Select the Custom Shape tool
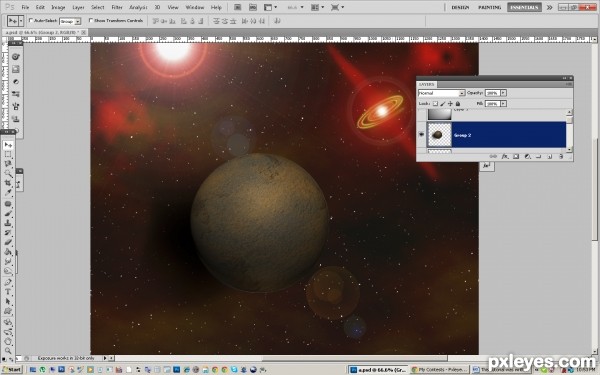This screenshot has height=375, width=600. [x=8, y=311]
